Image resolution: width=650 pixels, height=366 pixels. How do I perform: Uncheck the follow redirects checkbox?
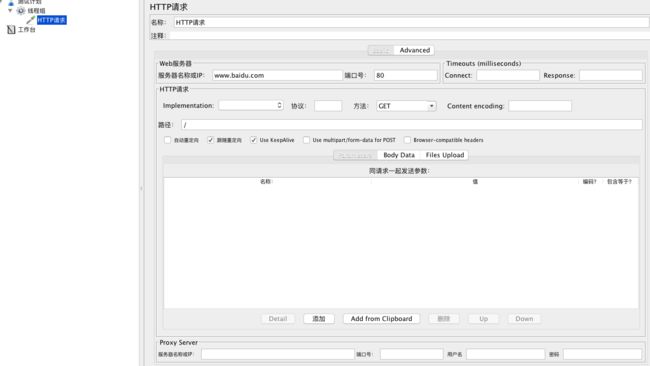point(211,140)
